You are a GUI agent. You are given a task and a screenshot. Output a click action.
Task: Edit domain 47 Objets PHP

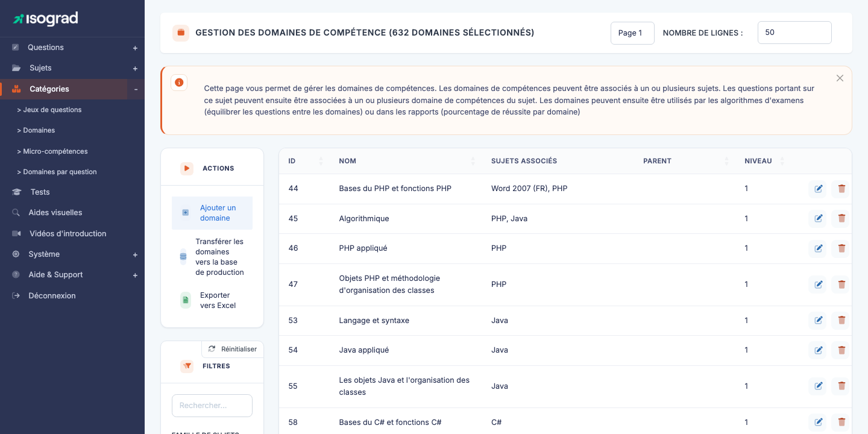tap(818, 285)
